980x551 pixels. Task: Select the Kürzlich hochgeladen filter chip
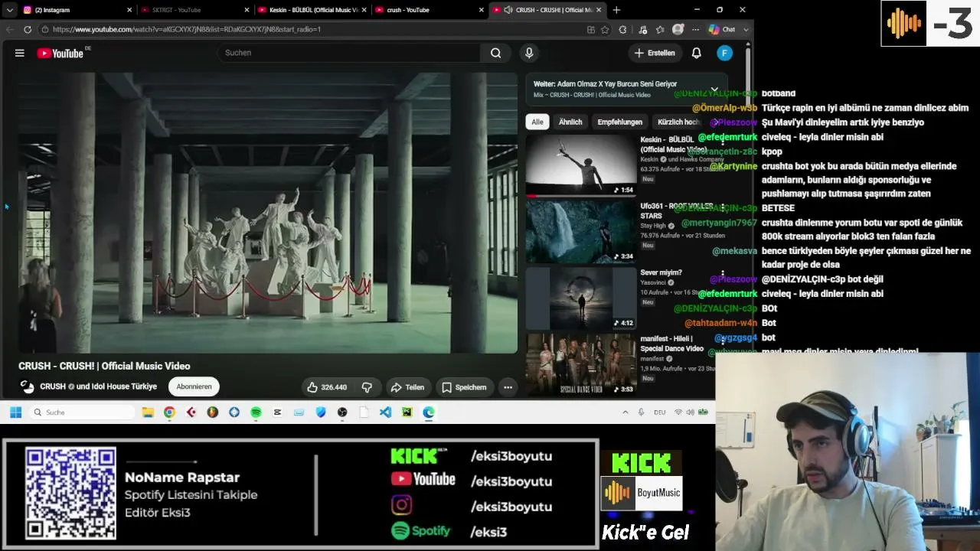click(679, 122)
